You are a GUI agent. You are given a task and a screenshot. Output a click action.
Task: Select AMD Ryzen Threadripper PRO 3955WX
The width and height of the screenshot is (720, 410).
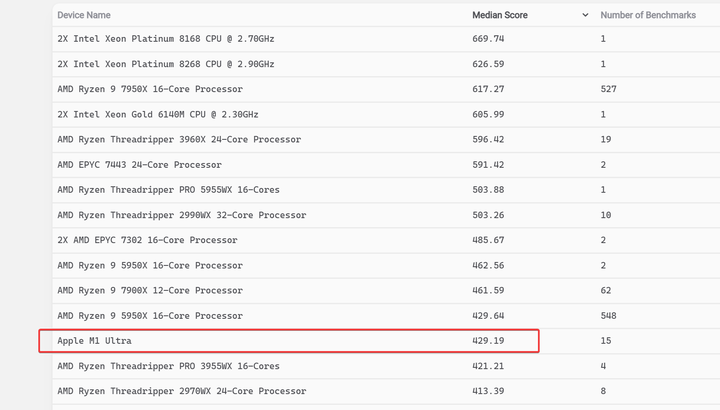[169, 366]
